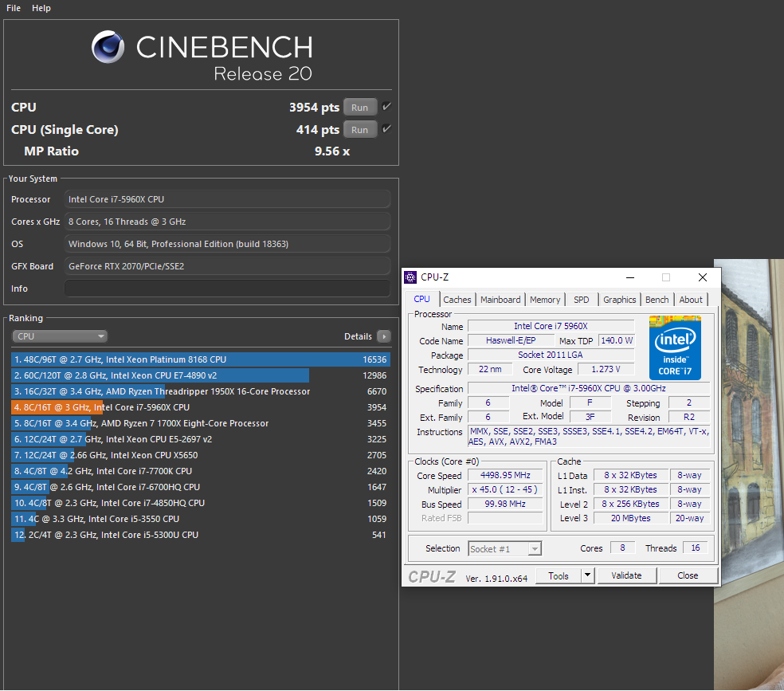Image resolution: width=784 pixels, height=691 pixels.
Task: Click the Intel Inside Core i7 logo
Action: [x=675, y=348]
